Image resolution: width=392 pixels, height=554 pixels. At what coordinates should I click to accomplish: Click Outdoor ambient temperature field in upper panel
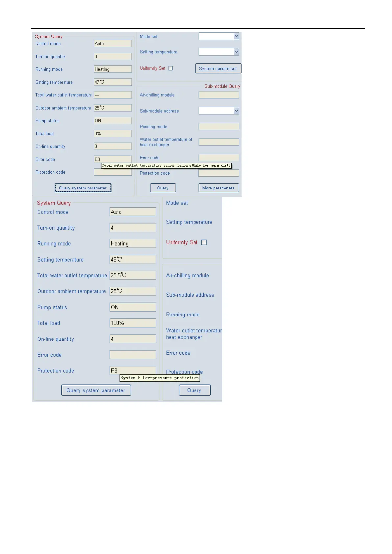[113, 108]
